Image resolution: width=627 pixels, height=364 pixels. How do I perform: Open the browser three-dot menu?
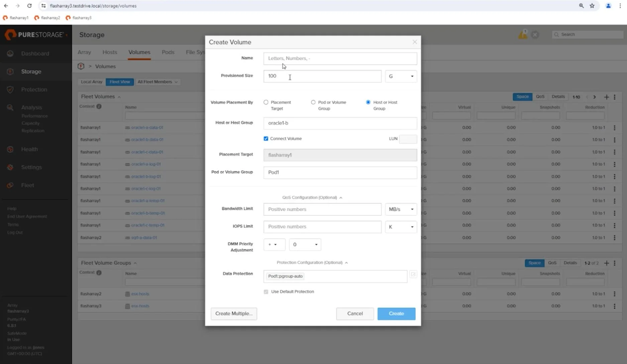[620, 6]
